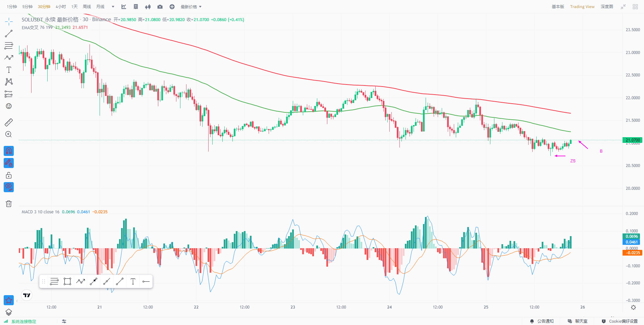Image resolution: width=644 pixels, height=325 pixels.
Task: Select the 30分钟 interval
Action: (44, 7)
